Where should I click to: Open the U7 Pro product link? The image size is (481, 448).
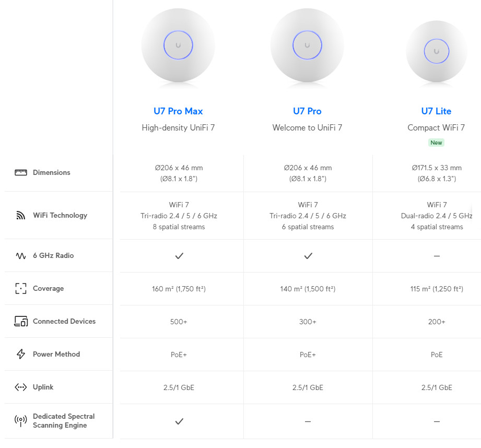click(x=307, y=111)
